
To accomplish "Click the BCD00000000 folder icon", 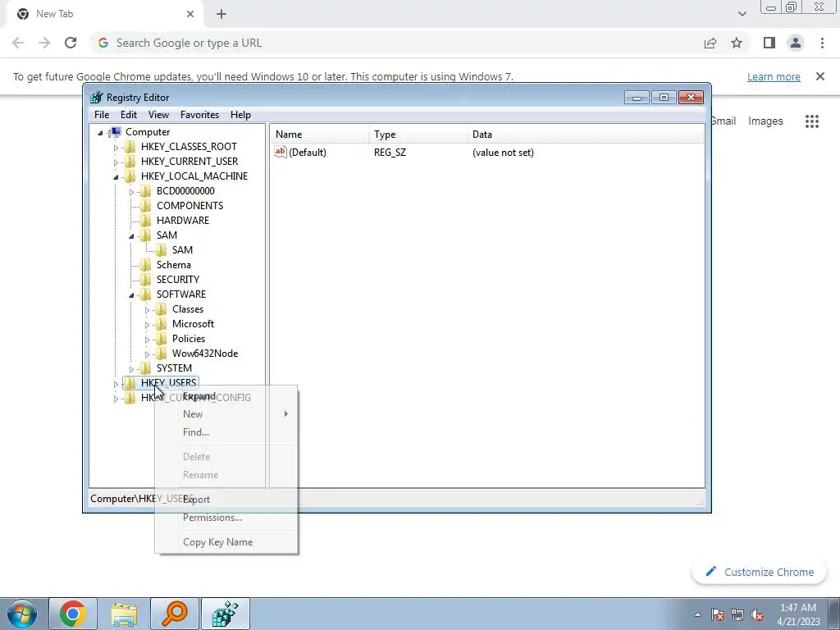I will (146, 191).
